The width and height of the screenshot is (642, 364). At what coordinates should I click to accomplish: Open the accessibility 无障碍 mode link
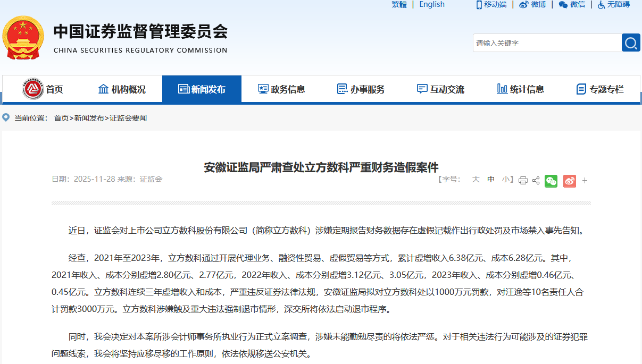point(613,5)
